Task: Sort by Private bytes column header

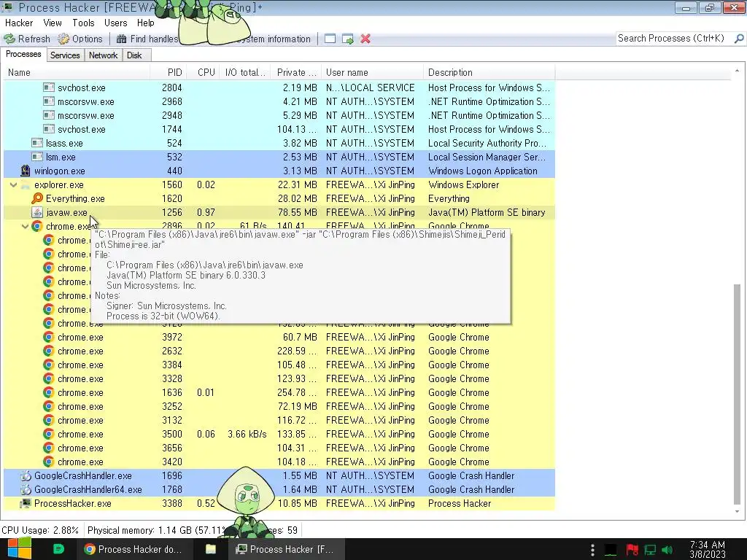Action: click(x=296, y=72)
